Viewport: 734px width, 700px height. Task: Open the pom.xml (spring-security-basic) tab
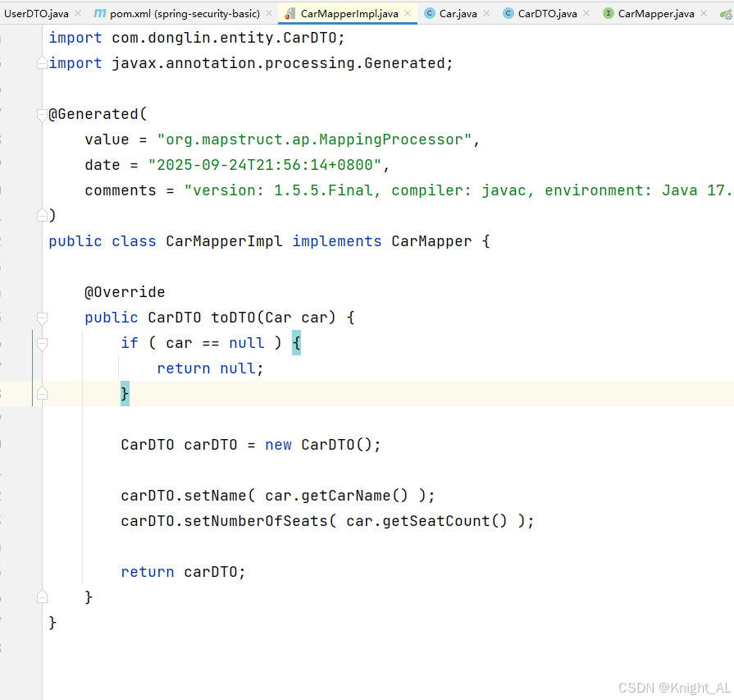tap(185, 14)
